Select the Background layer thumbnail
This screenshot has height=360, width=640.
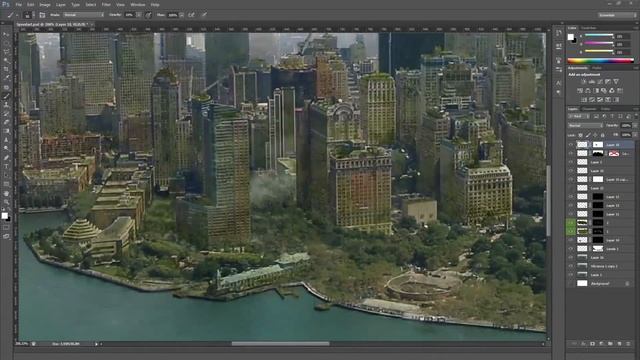click(582, 283)
